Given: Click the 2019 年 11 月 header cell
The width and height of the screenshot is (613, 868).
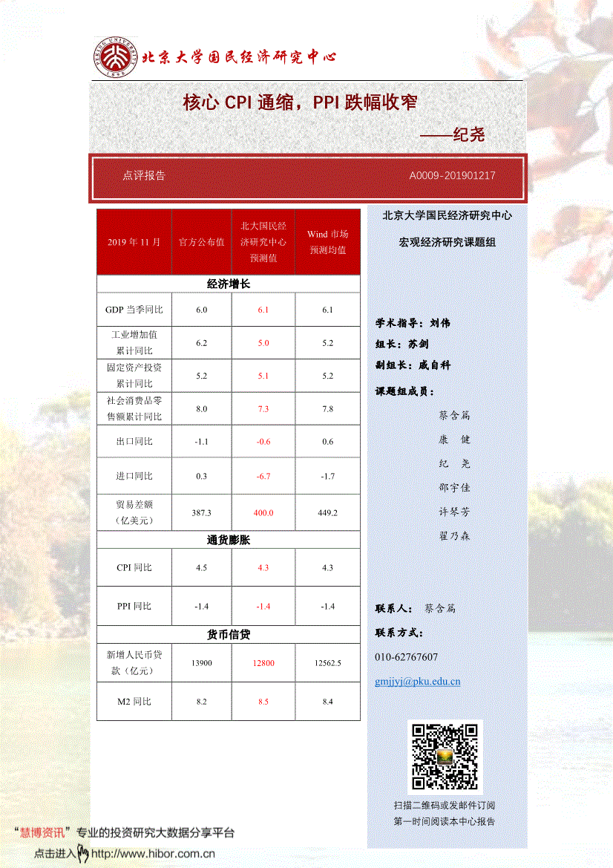Looking at the screenshot, I should [134, 242].
